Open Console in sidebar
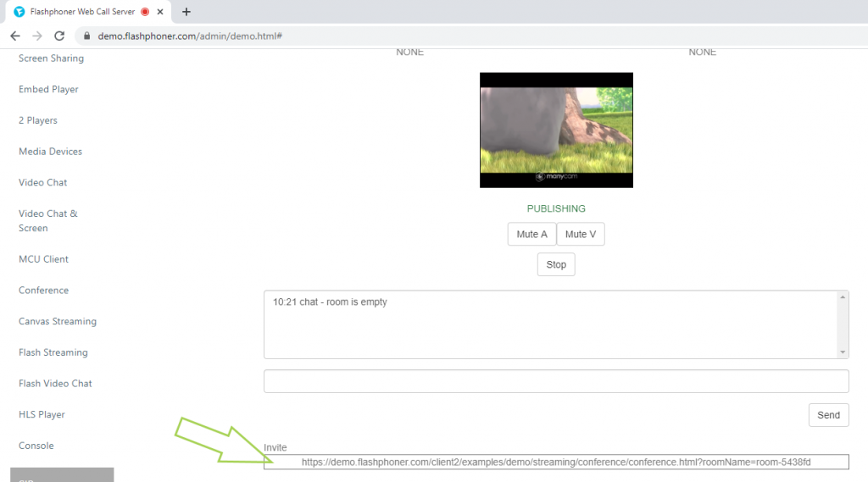The height and width of the screenshot is (482, 868). [36, 446]
